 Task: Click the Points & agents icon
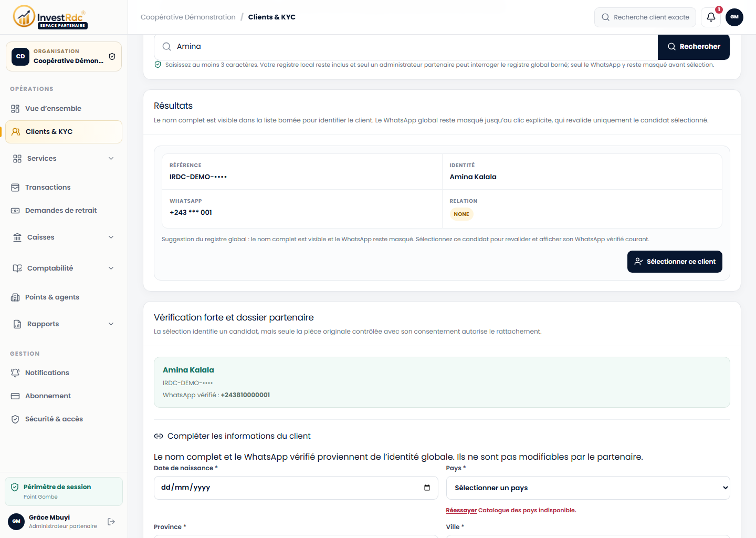[x=15, y=297]
